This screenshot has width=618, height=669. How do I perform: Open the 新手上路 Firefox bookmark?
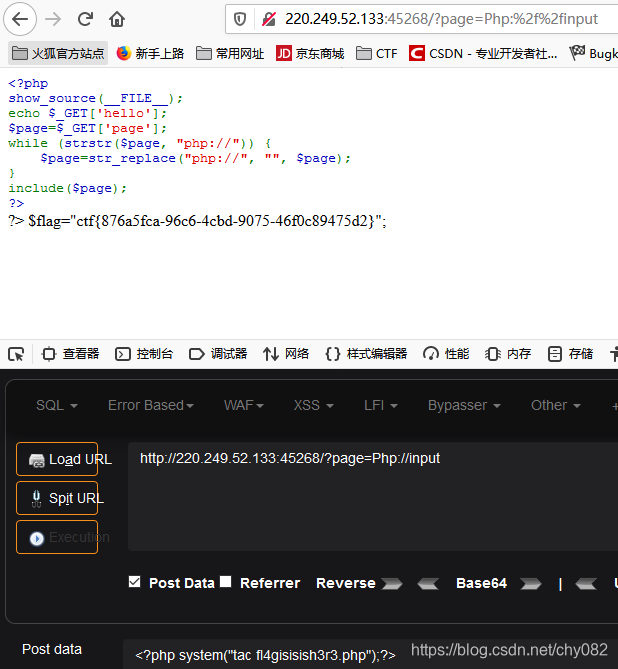[x=150, y=53]
